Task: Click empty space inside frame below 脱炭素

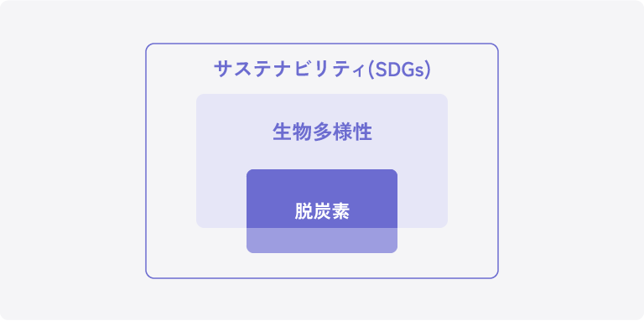Action: [x=322, y=266]
